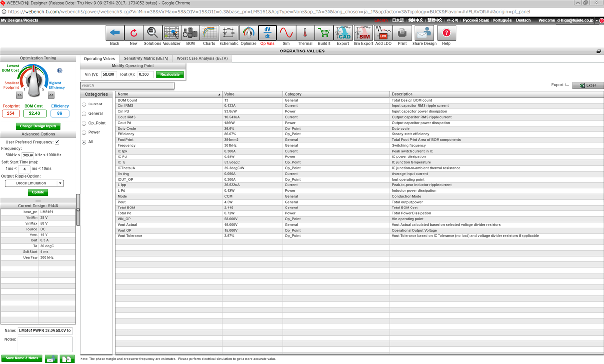
Task: Click the green copy design icon
Action: click(67, 359)
